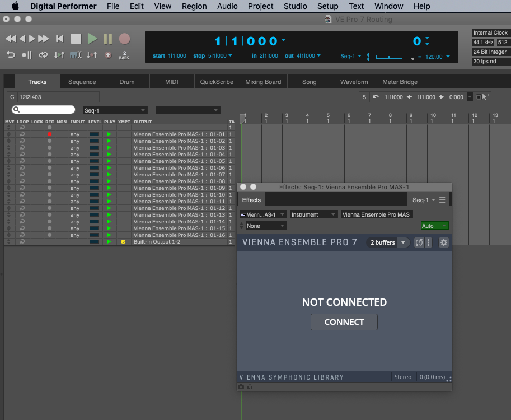Click the 512 buffer size field

click(503, 42)
